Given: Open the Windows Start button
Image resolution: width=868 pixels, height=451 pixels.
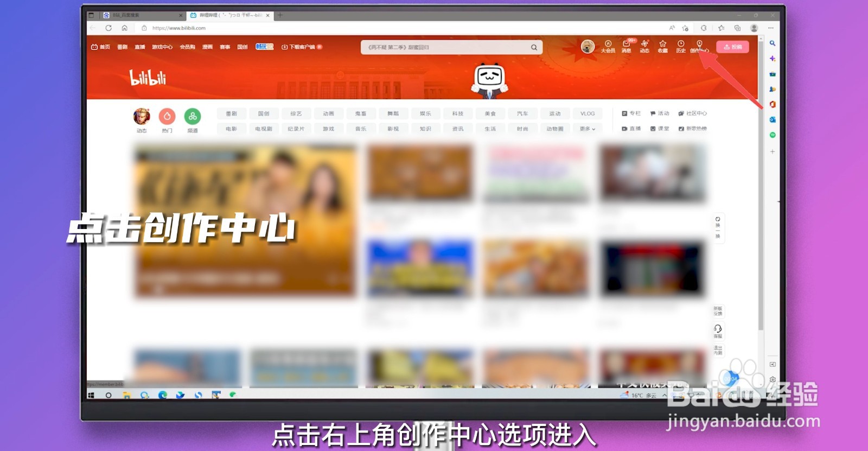Looking at the screenshot, I should [x=91, y=395].
